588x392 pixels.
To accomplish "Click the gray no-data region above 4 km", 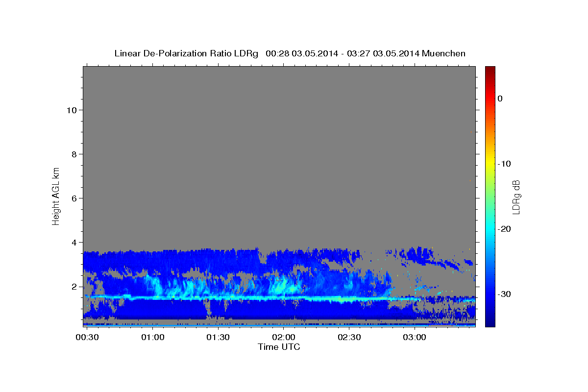I will pyautogui.click(x=279, y=156).
